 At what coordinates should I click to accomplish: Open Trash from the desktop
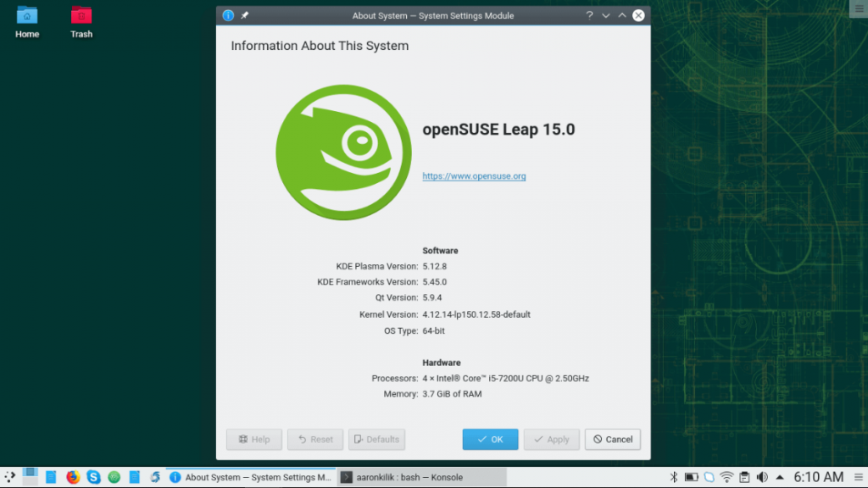pyautogui.click(x=81, y=21)
